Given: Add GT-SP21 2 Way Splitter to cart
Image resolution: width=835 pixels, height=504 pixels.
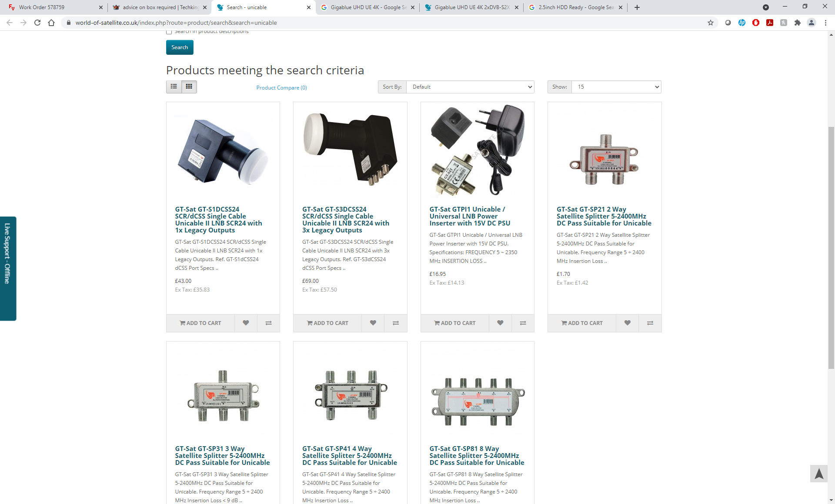Looking at the screenshot, I should click(x=582, y=323).
